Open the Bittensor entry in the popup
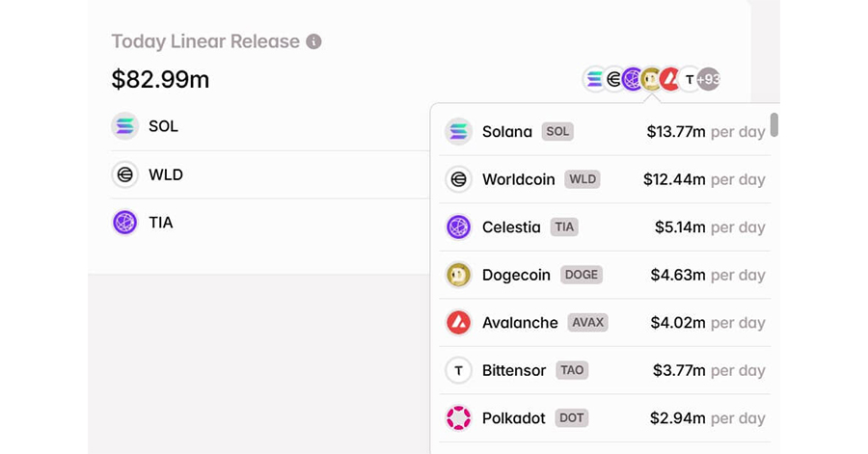Viewport: 868px width, 454px height. (605, 370)
